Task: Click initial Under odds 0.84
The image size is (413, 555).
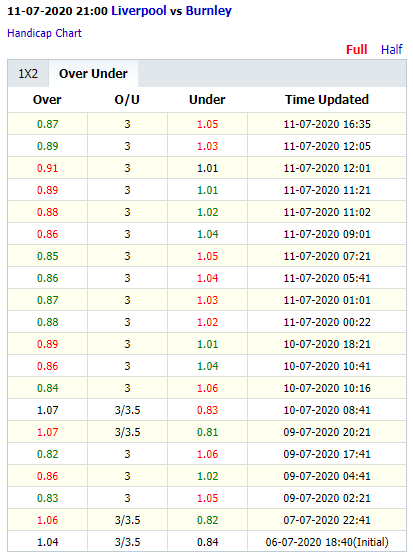Action: pyautogui.click(x=207, y=542)
